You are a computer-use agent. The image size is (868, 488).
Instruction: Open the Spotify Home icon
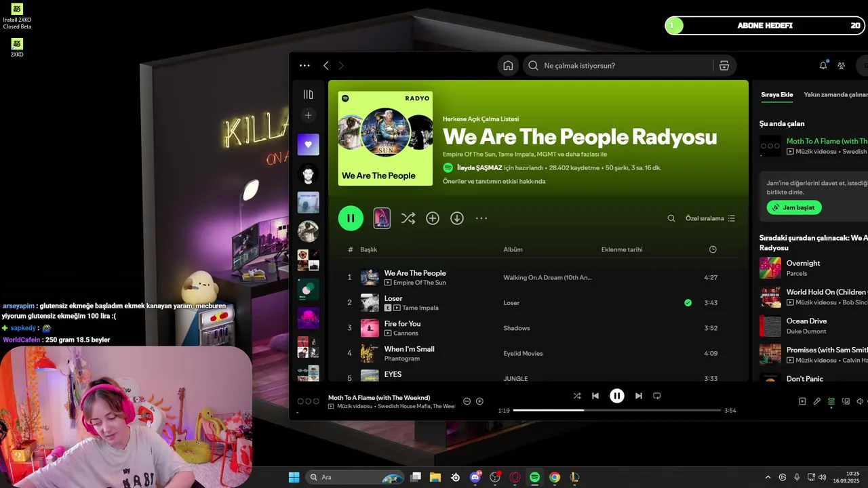[x=508, y=66]
